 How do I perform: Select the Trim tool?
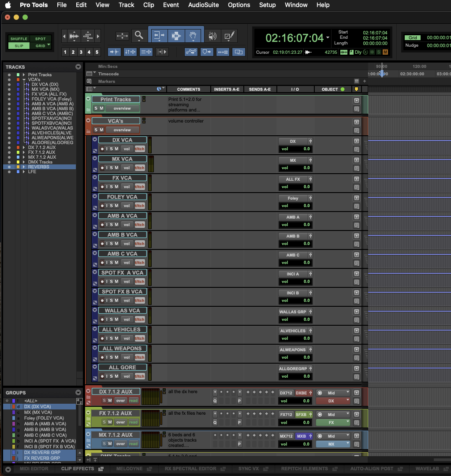point(159,36)
